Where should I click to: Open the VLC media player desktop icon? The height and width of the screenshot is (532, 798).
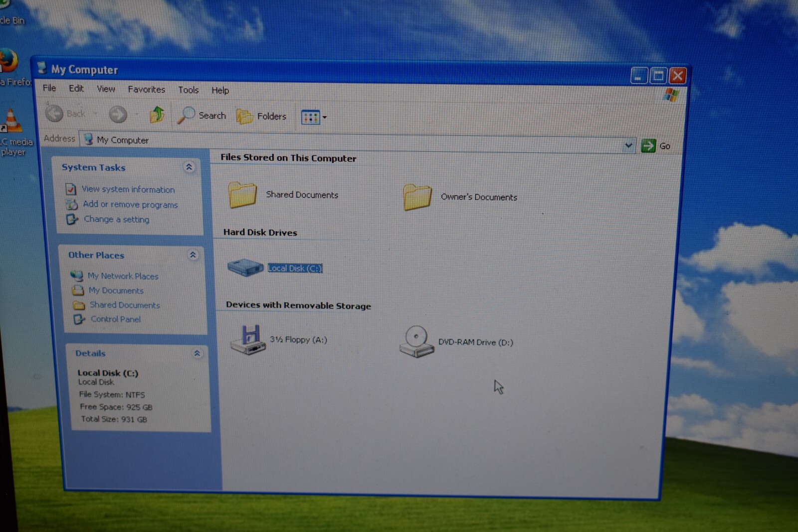point(12,121)
